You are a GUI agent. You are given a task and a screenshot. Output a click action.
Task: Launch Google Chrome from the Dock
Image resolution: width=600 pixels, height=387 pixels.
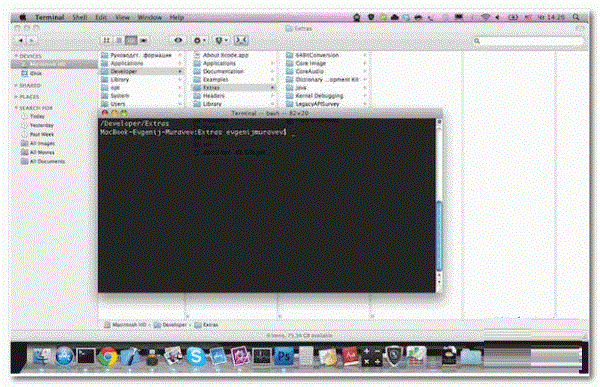pyautogui.click(x=108, y=356)
